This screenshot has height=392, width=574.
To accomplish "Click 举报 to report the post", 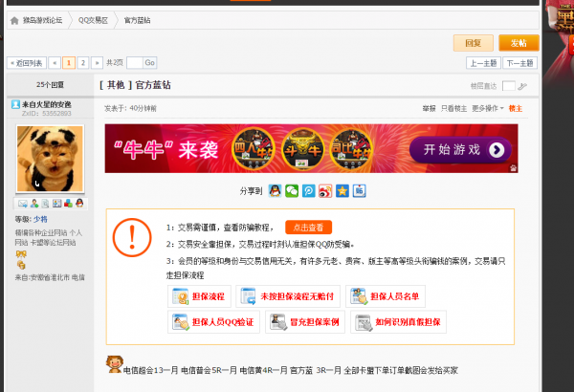I will pos(429,108).
